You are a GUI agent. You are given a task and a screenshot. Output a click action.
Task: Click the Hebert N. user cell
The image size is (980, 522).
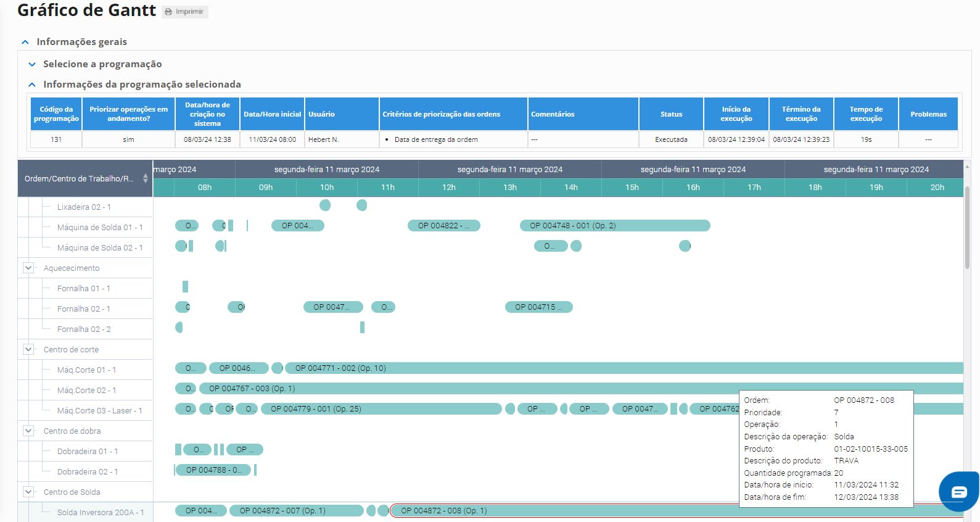tap(342, 139)
